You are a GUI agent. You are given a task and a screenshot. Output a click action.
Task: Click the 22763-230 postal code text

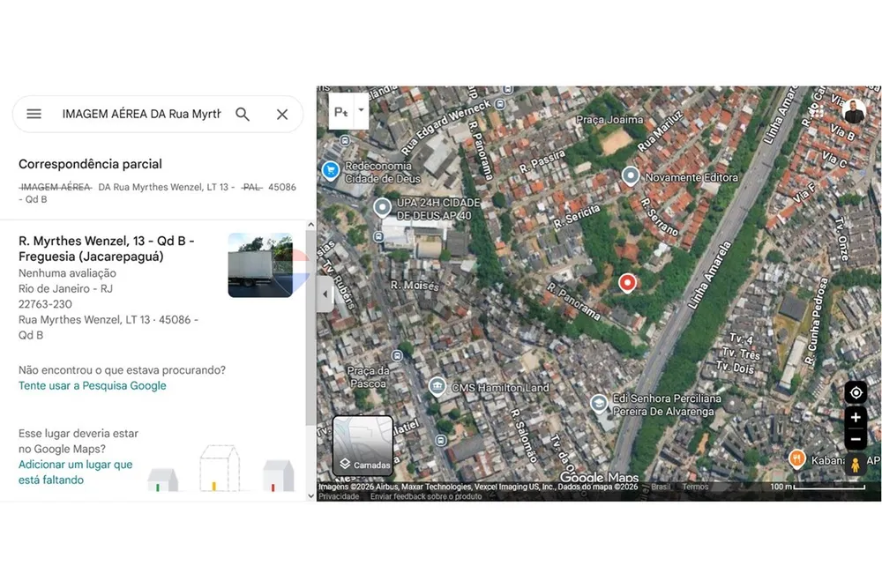coord(45,304)
